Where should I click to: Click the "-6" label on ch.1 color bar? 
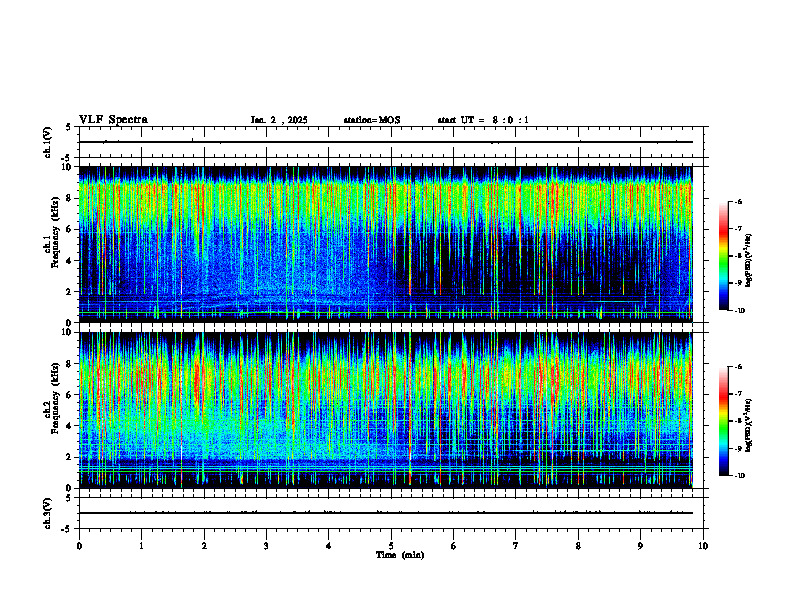(739, 202)
